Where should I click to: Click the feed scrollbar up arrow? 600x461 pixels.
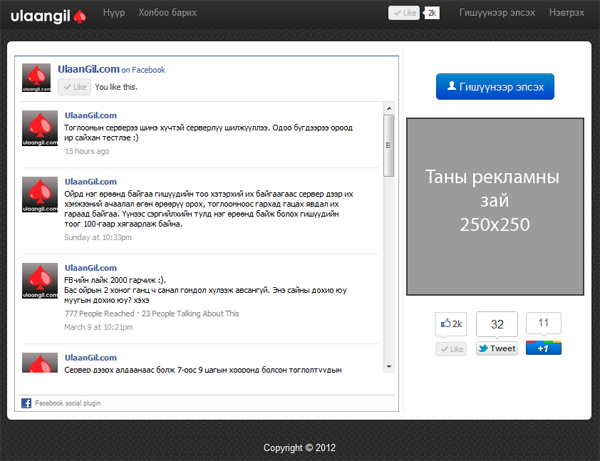coord(389,108)
